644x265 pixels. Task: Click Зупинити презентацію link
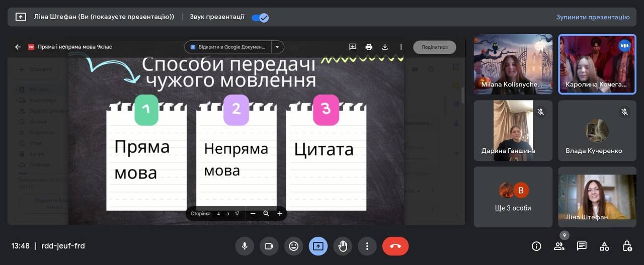[593, 17]
